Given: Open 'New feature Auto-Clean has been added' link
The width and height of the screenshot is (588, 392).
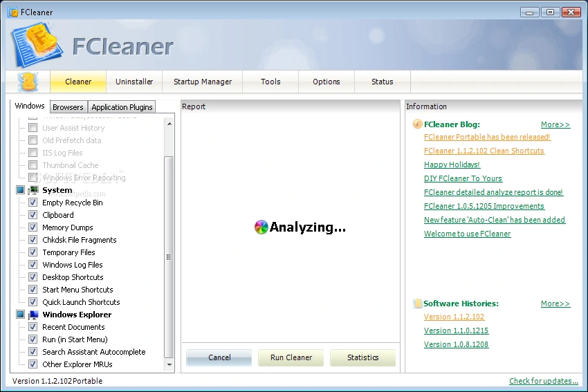Looking at the screenshot, I should [494, 220].
